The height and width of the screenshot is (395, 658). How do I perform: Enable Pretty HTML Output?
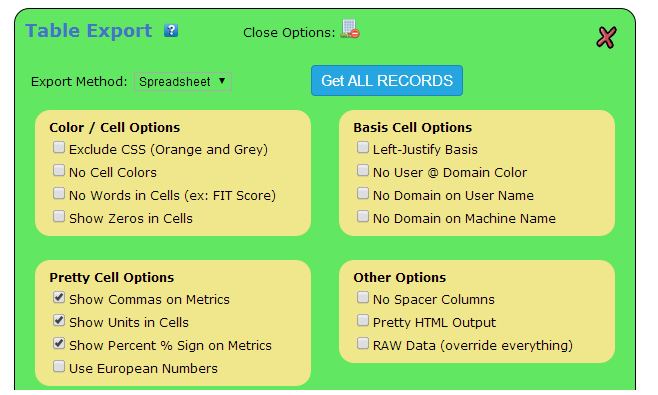(x=363, y=320)
